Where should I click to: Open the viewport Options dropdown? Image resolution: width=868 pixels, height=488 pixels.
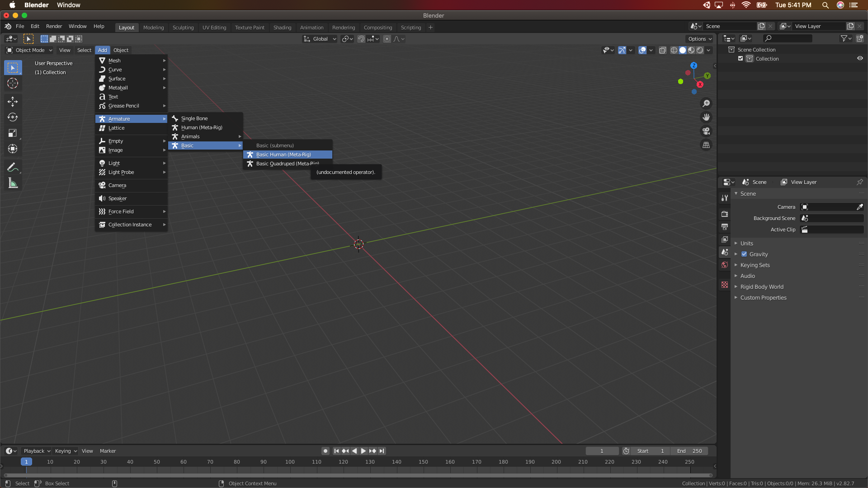click(x=700, y=39)
